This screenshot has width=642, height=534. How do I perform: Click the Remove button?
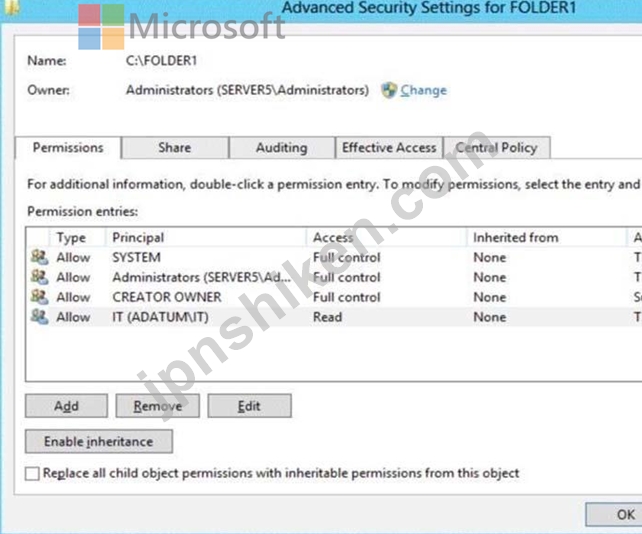[158, 406]
